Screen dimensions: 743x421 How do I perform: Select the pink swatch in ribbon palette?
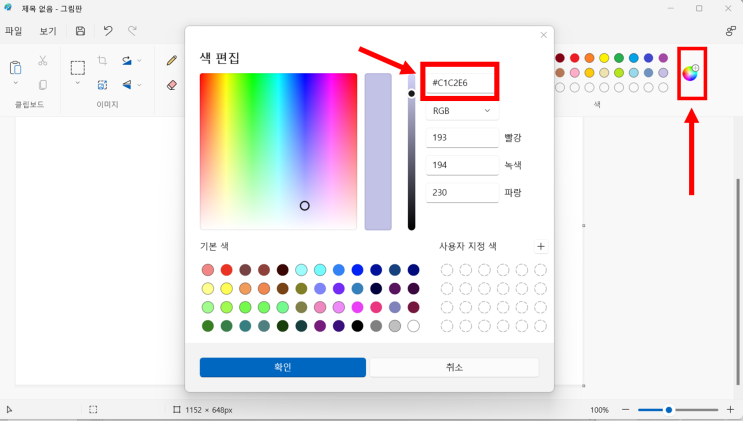(574, 73)
